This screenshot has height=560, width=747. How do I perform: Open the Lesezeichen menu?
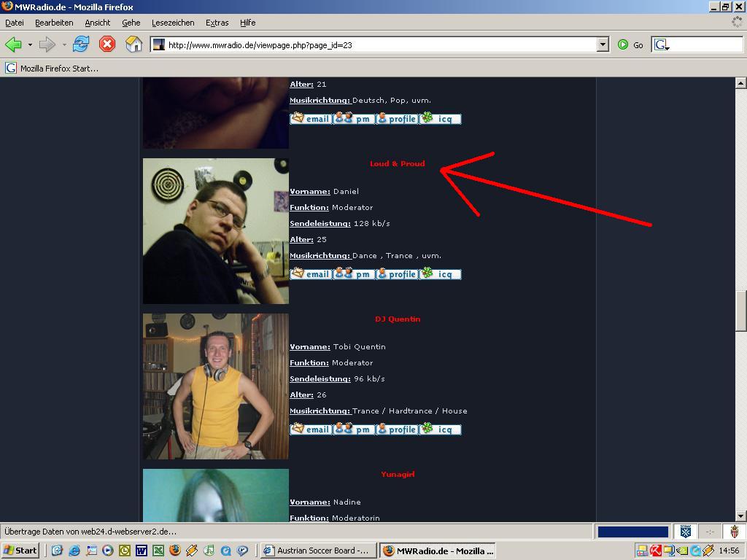click(x=173, y=23)
